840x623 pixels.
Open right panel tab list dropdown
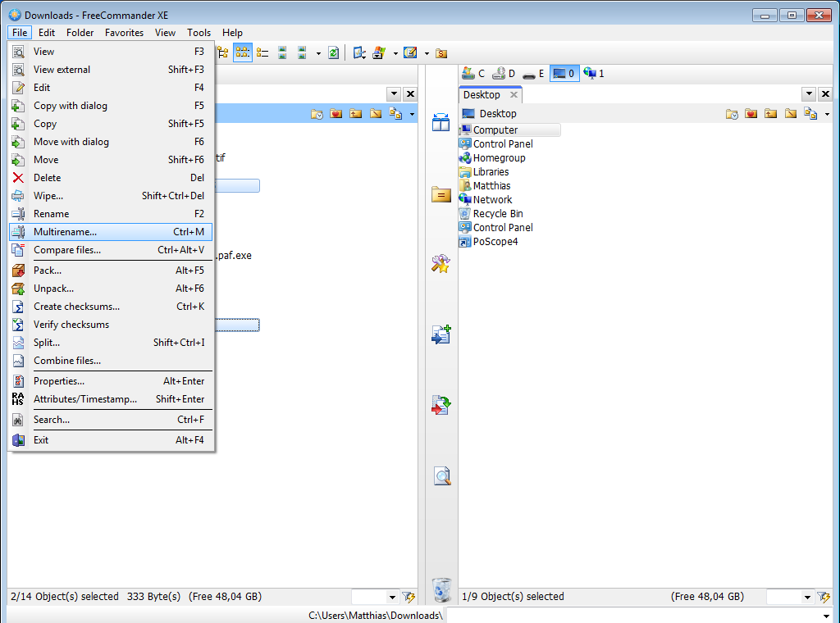coord(809,94)
